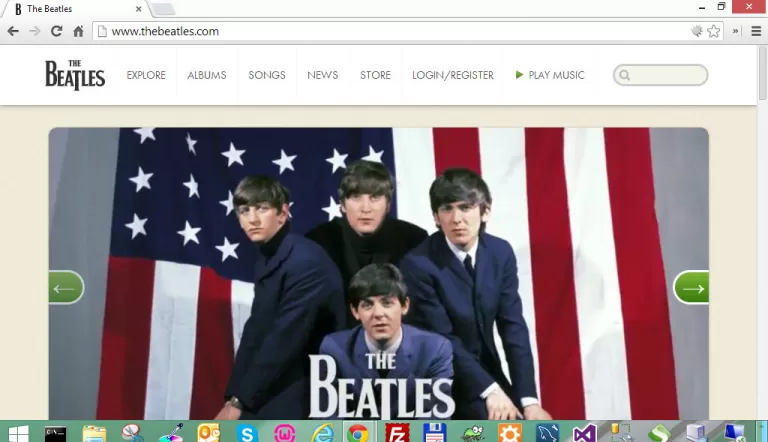Open the green frog icon in taskbar
The height and width of the screenshot is (442, 768).
[x=473, y=433]
